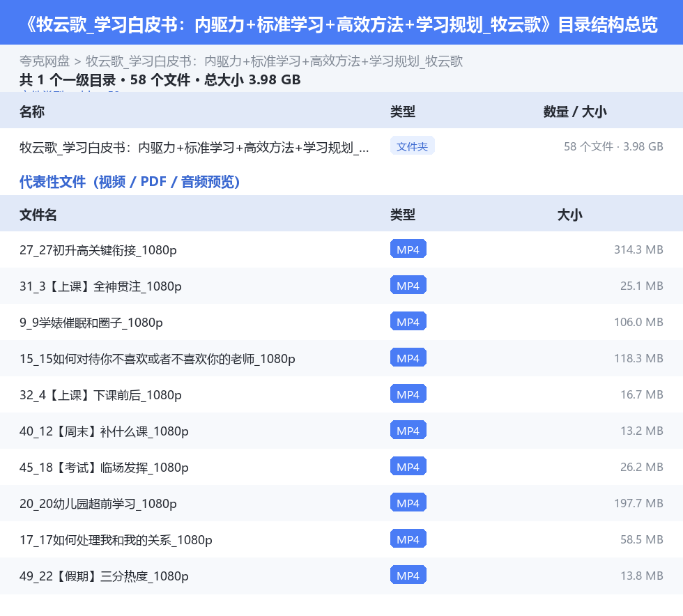Viewport: 683px width, 616px height.
Task: Click the 代表性文件 section heading
Action: pyautogui.click(x=130, y=182)
